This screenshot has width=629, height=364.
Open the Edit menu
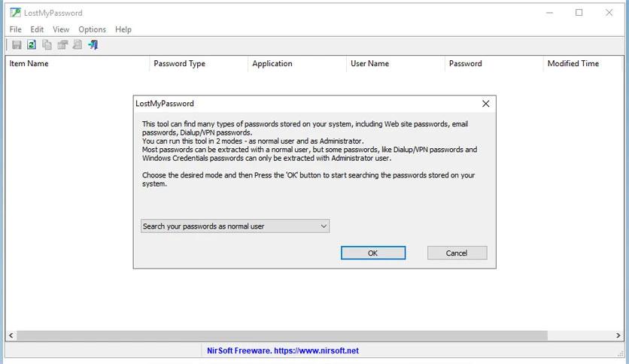[37, 29]
